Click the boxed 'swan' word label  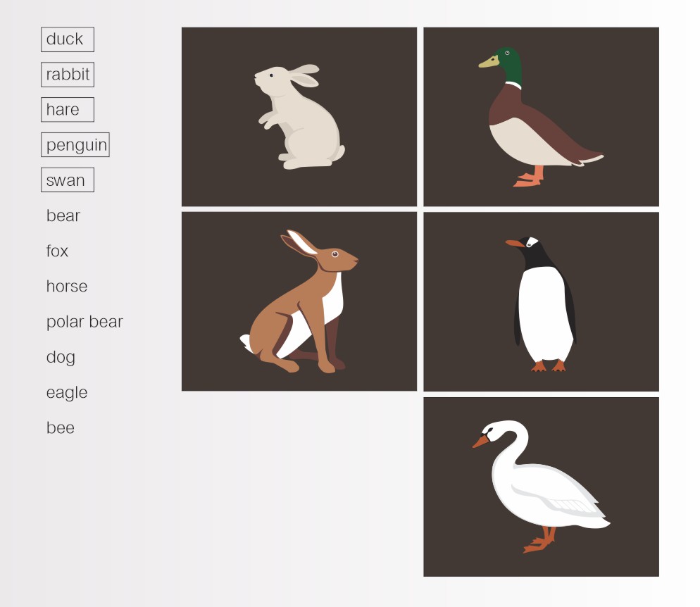67,180
